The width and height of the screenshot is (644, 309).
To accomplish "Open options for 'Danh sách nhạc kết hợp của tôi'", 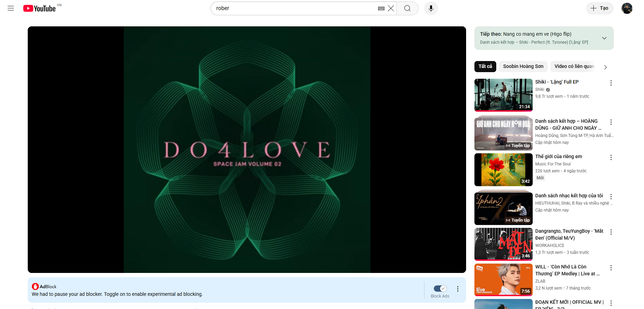I will 611,197.
